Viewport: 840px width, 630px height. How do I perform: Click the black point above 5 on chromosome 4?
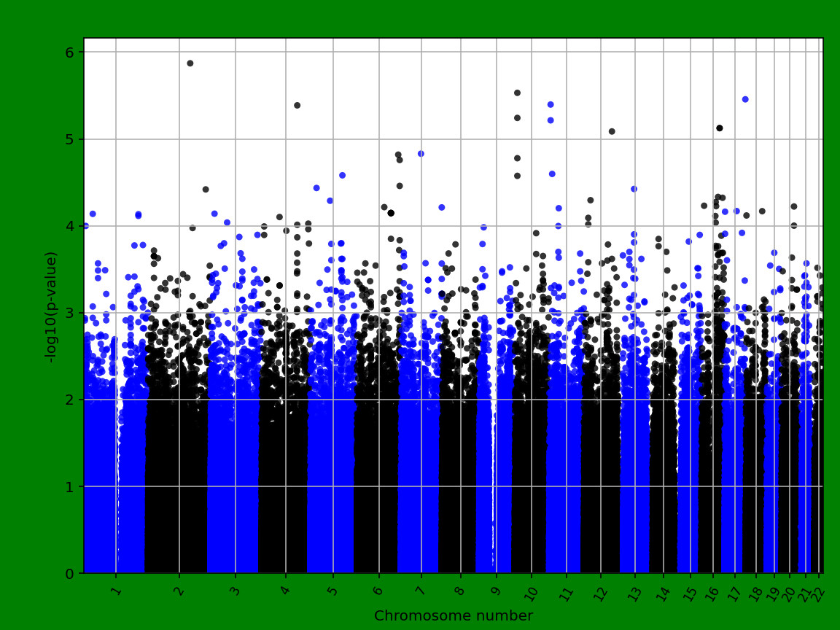[297, 104]
